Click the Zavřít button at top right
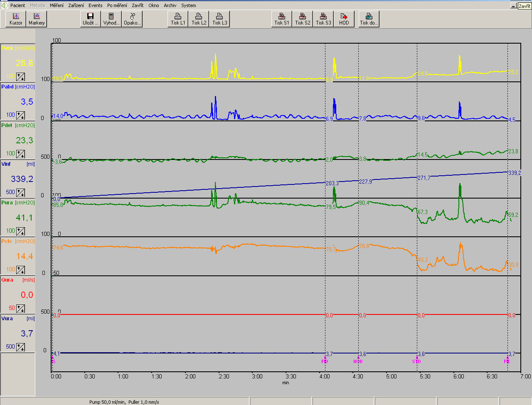This screenshot has width=532, height=405. [x=525, y=6]
